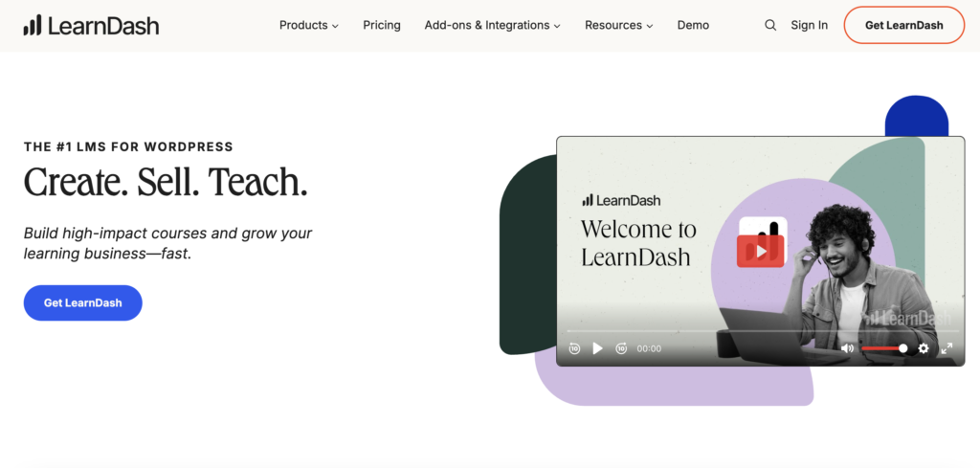980x468 pixels.
Task: Click the blue Get LearnDash hero button
Action: (x=83, y=303)
